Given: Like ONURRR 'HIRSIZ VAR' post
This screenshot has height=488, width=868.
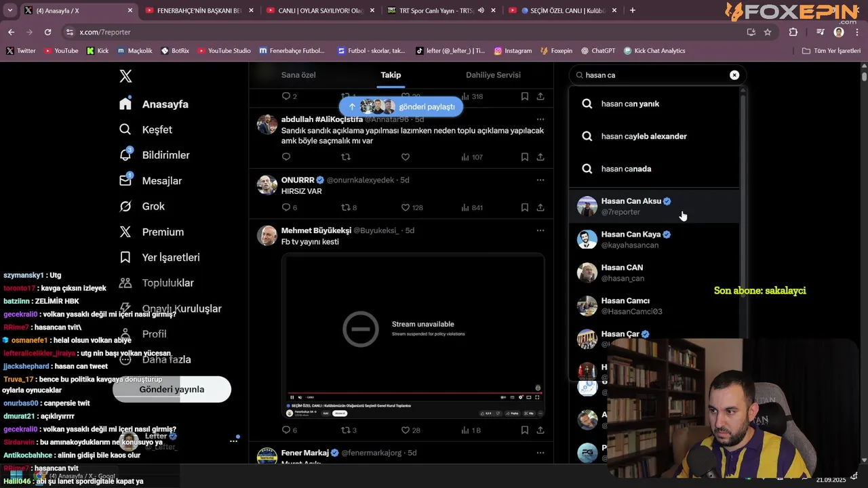Looking at the screenshot, I should (x=412, y=207).
